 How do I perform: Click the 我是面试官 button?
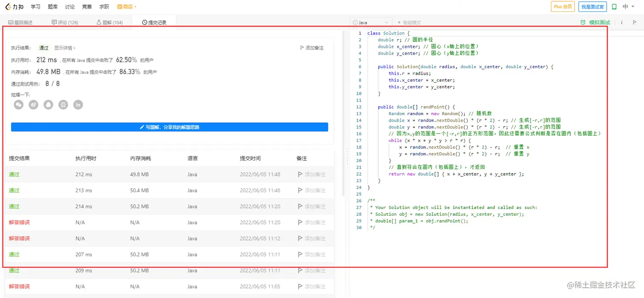[x=592, y=7]
